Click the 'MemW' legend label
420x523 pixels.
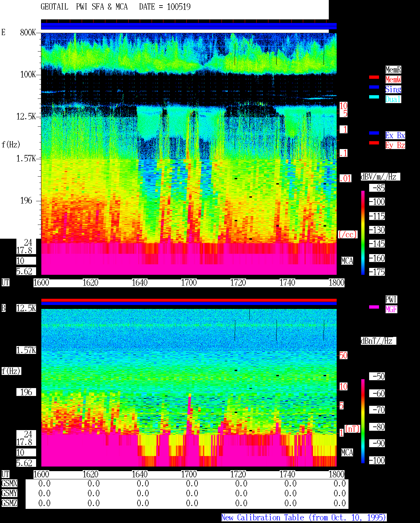point(393,79)
